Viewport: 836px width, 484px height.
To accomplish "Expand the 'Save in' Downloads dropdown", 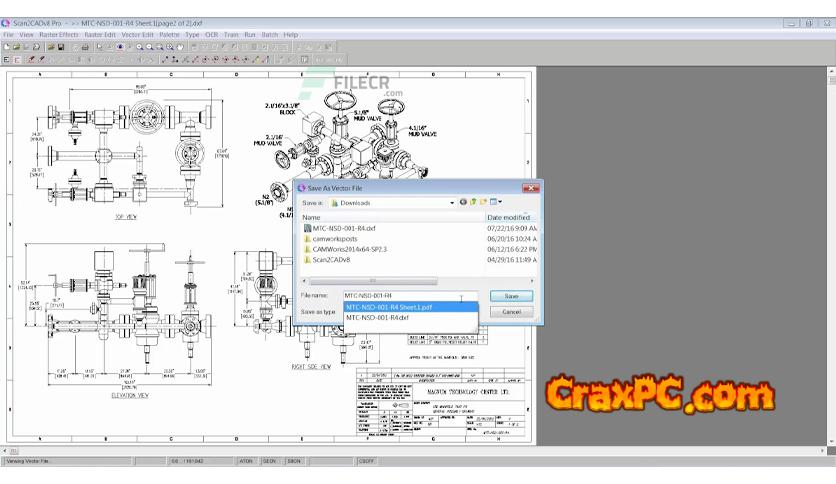I will coord(450,202).
